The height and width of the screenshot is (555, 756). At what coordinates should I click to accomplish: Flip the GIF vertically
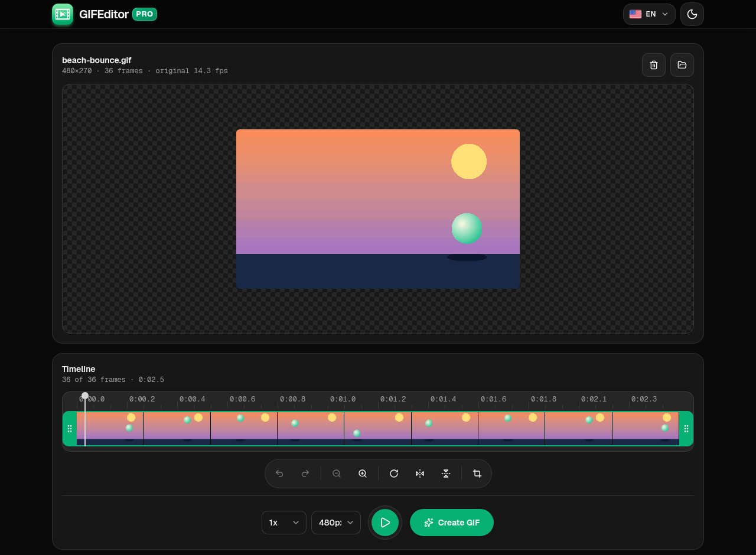click(446, 474)
